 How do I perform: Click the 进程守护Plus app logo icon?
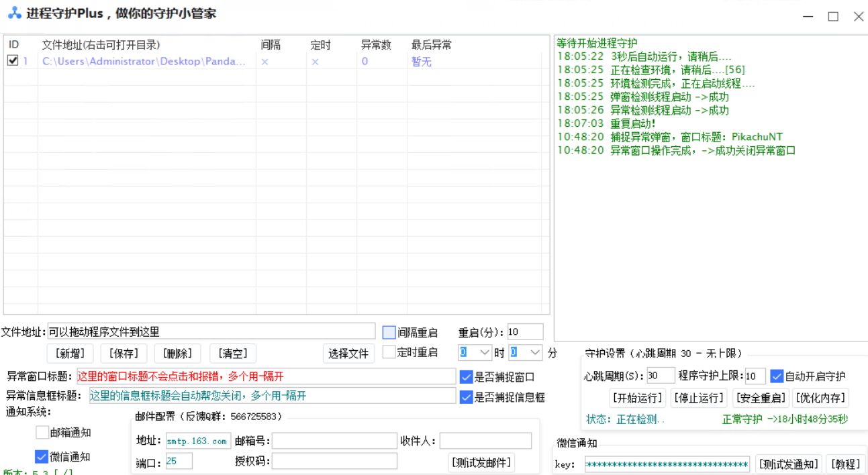coord(14,13)
